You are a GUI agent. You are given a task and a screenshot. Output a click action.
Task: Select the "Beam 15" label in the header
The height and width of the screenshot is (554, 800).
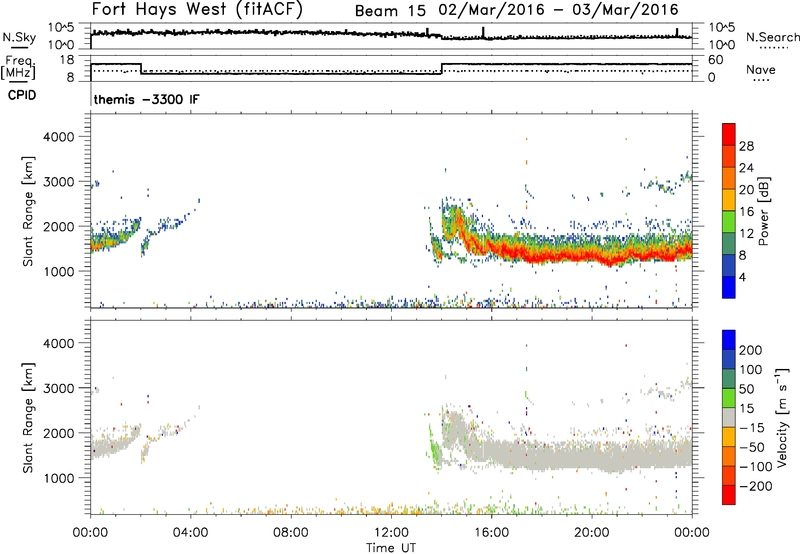click(x=390, y=11)
